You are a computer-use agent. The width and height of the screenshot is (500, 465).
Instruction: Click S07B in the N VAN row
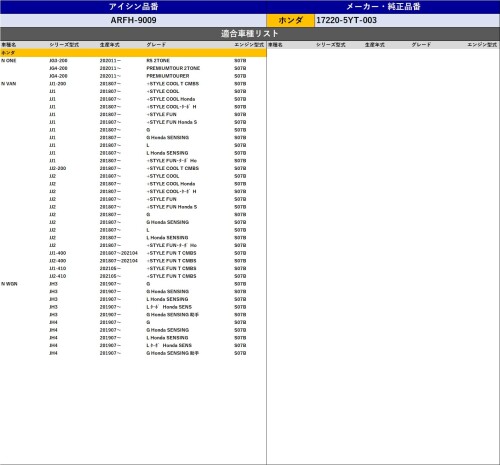(x=240, y=84)
